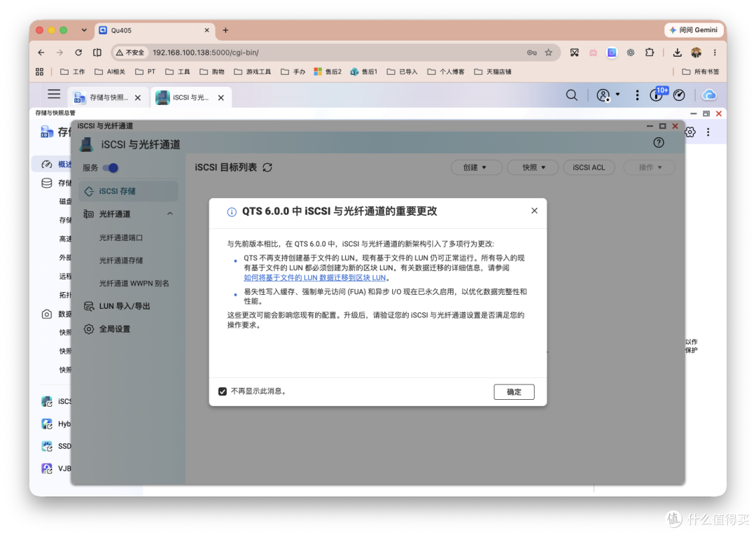756x535 pixels.
Task: Collapse the 光纤通道 section chevron
Action: pos(169,214)
